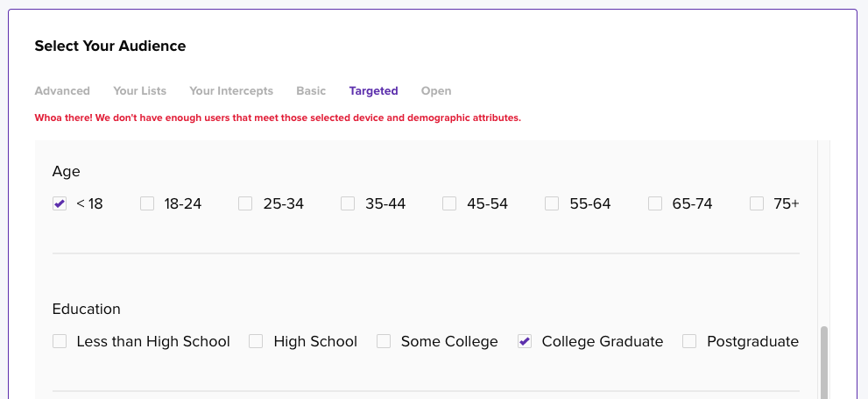
Task: Uncheck the <18 age checkbox
Action: [x=60, y=203]
